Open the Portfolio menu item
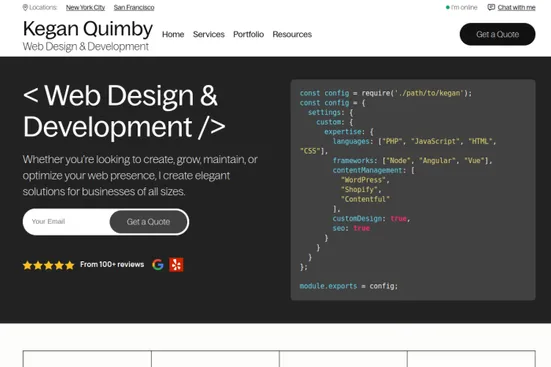The height and width of the screenshot is (367, 551). (x=248, y=34)
